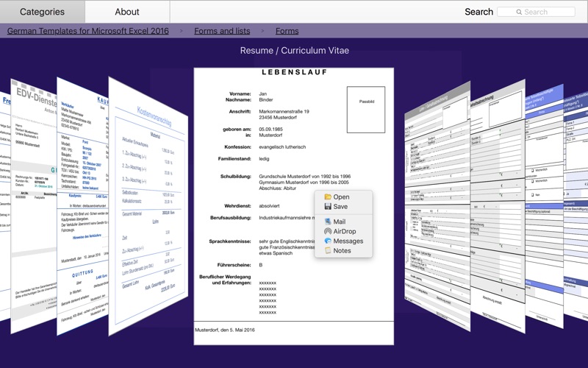This screenshot has height=368, width=588.
Task: Choose Save from the context menu
Action: pos(343,207)
